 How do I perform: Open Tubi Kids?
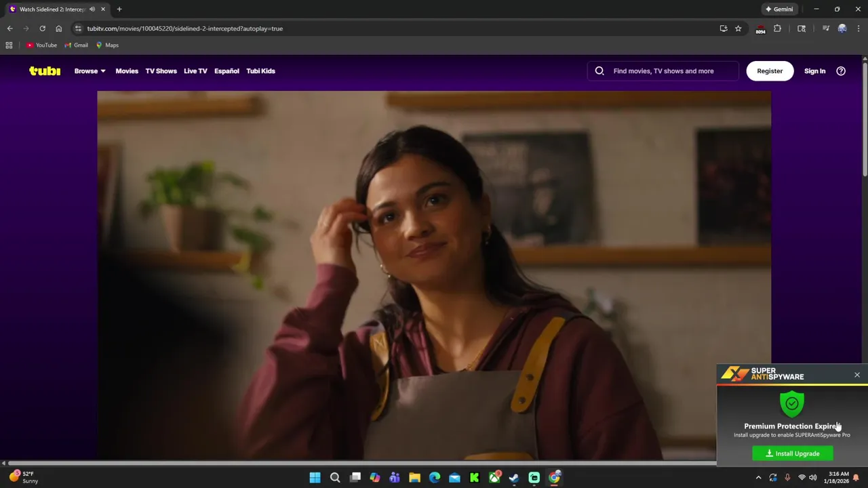[x=260, y=70]
